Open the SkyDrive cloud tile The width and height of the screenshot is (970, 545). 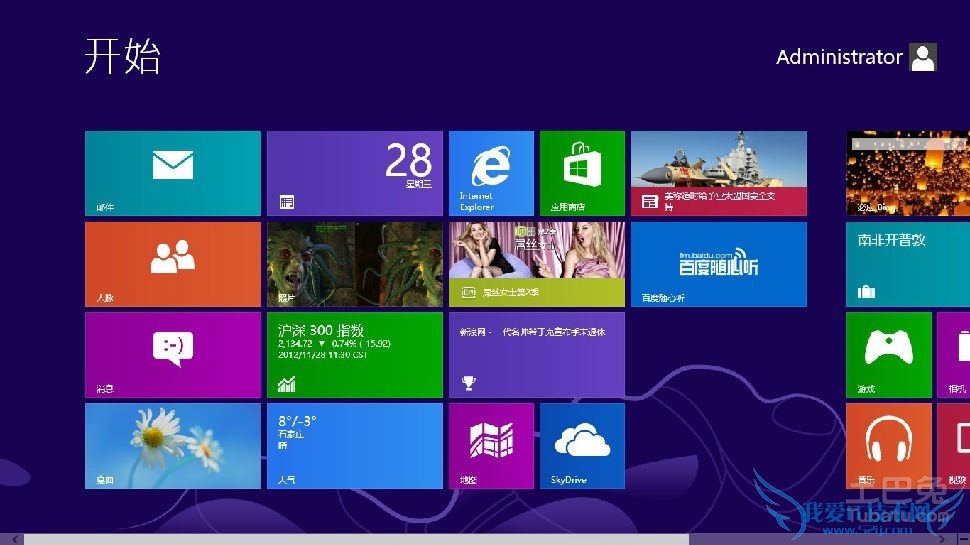pyautogui.click(x=582, y=446)
